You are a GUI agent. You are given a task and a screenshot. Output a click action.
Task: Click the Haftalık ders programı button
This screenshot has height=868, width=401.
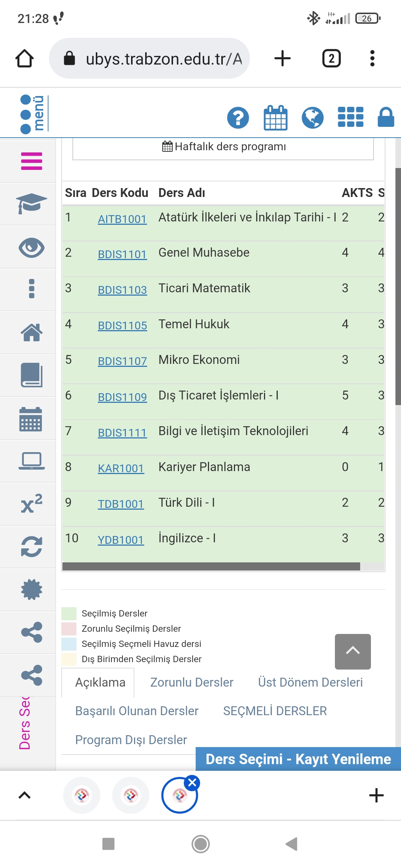pos(223,147)
